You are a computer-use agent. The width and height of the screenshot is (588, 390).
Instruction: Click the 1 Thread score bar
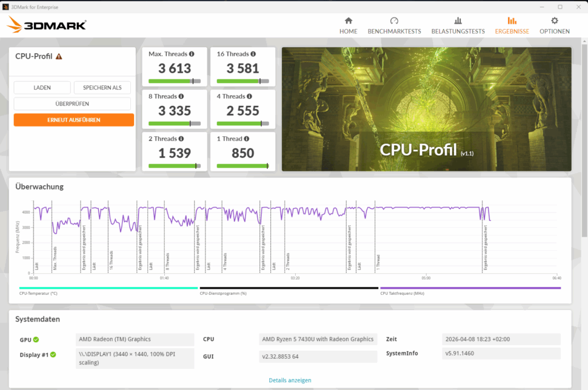pos(243,165)
